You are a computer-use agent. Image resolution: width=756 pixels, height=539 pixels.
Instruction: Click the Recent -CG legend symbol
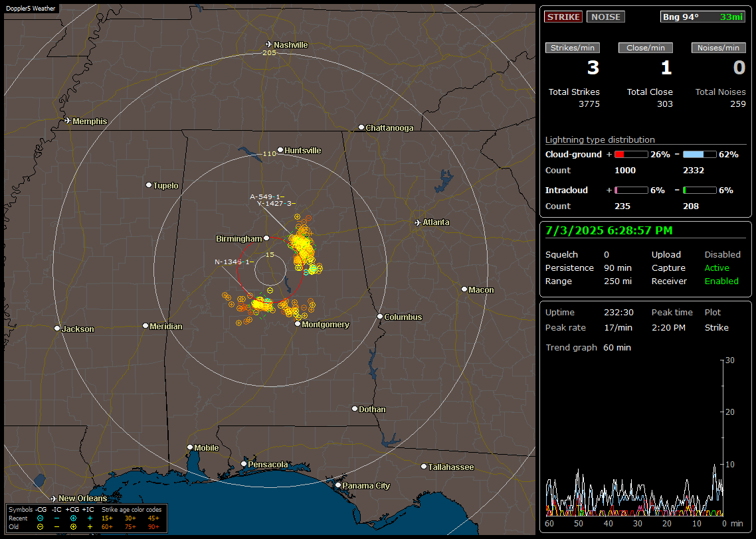40,518
